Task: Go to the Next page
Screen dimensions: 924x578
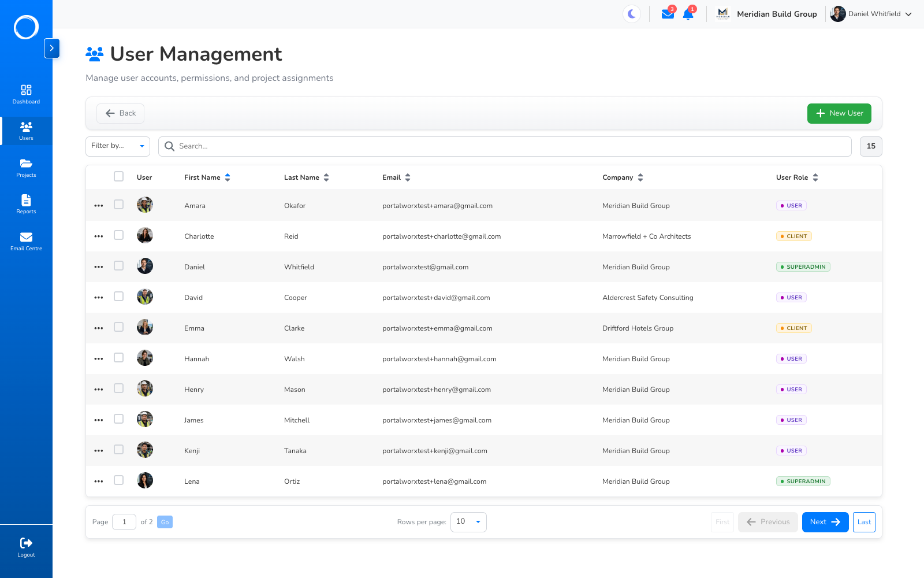Action: [825, 522]
